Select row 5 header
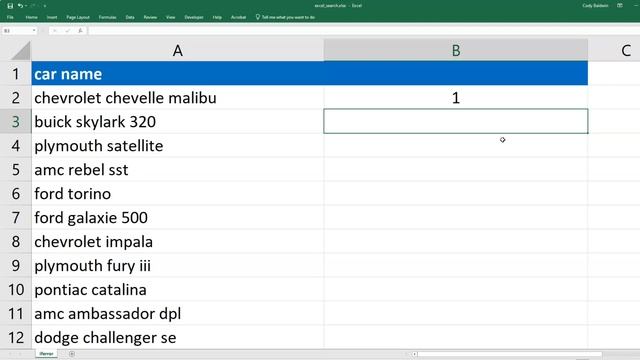Screen dimensions: 640x360 point(16,170)
